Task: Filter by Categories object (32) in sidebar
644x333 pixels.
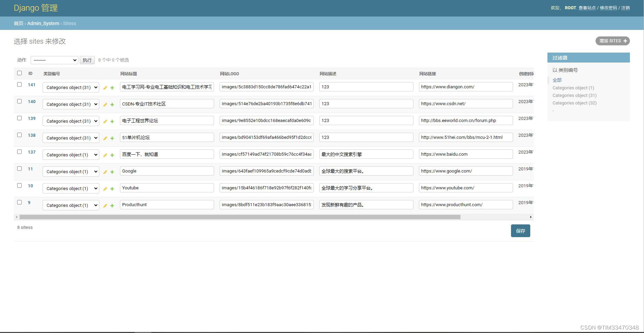Action: pyautogui.click(x=574, y=103)
